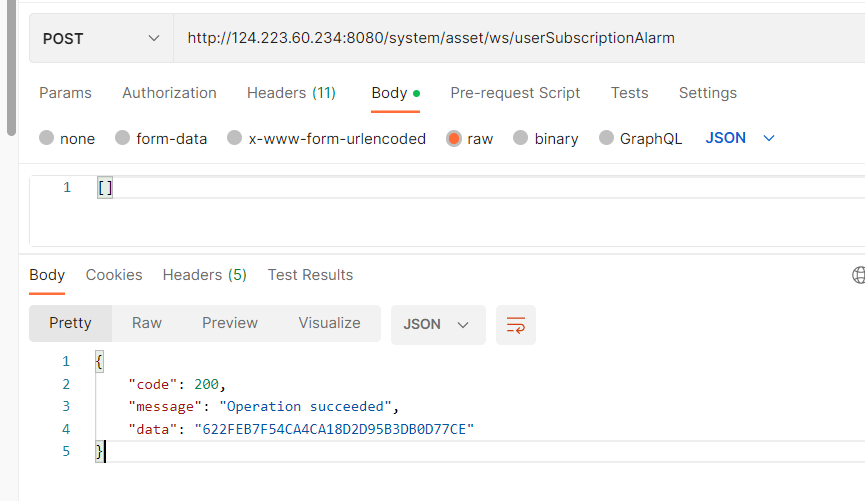Choose x-www-form-urlencoded body type

pos(235,138)
